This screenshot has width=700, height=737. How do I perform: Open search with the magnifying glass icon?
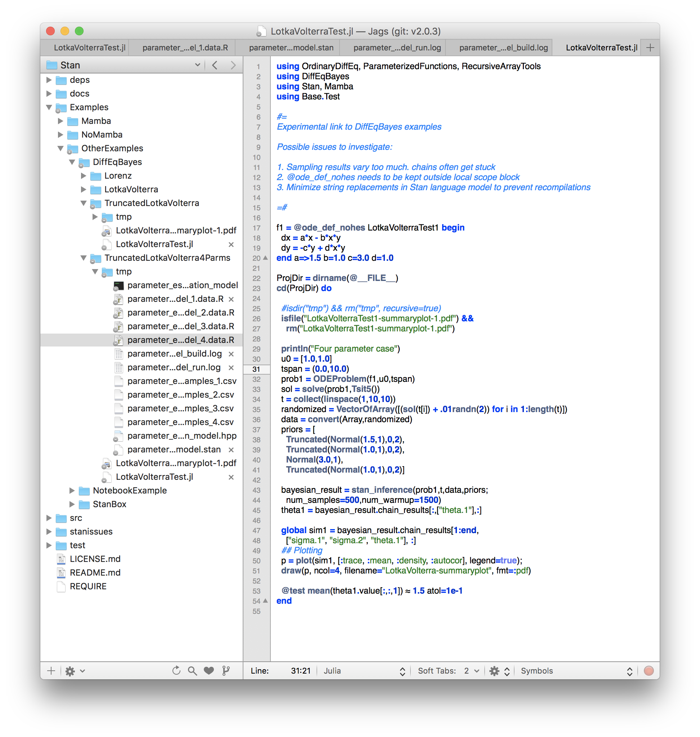click(193, 671)
